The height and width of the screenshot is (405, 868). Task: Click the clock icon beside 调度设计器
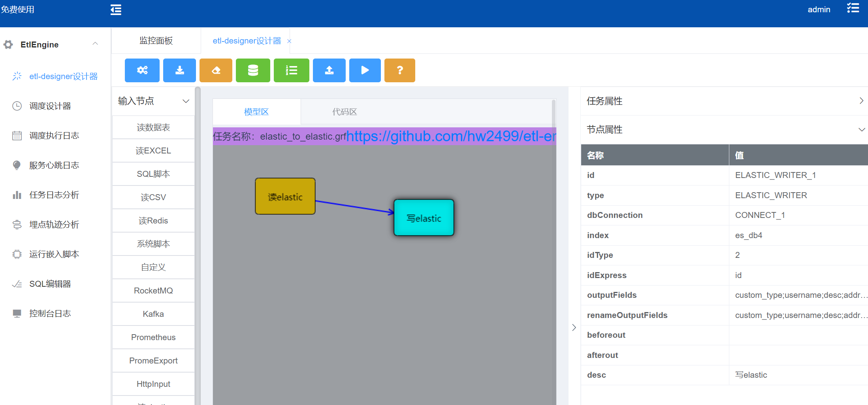17,106
